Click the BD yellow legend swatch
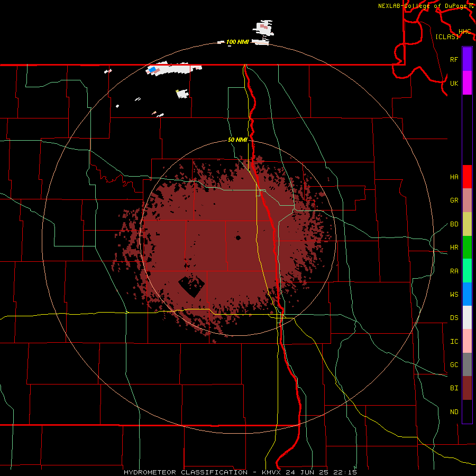Screen dimensions: 476x476 point(467,224)
